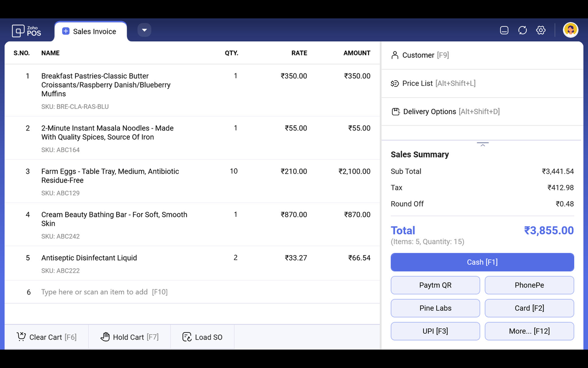Click the RATE column header

click(299, 53)
